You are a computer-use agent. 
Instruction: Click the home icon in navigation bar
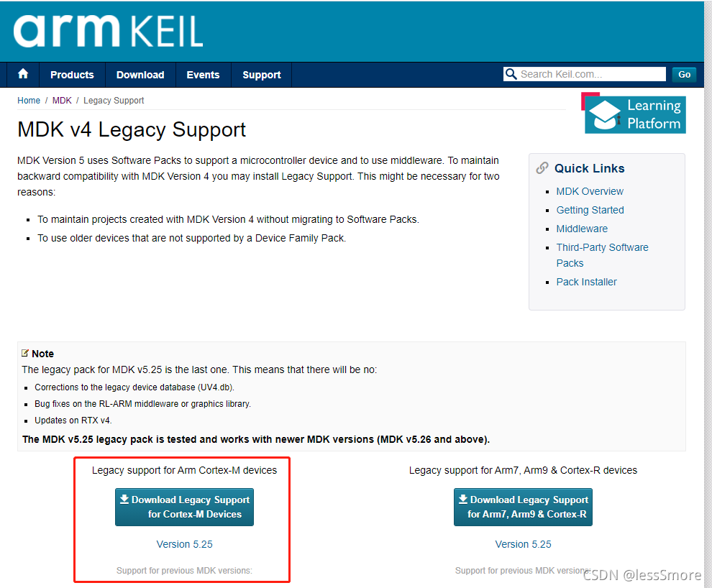(x=23, y=74)
